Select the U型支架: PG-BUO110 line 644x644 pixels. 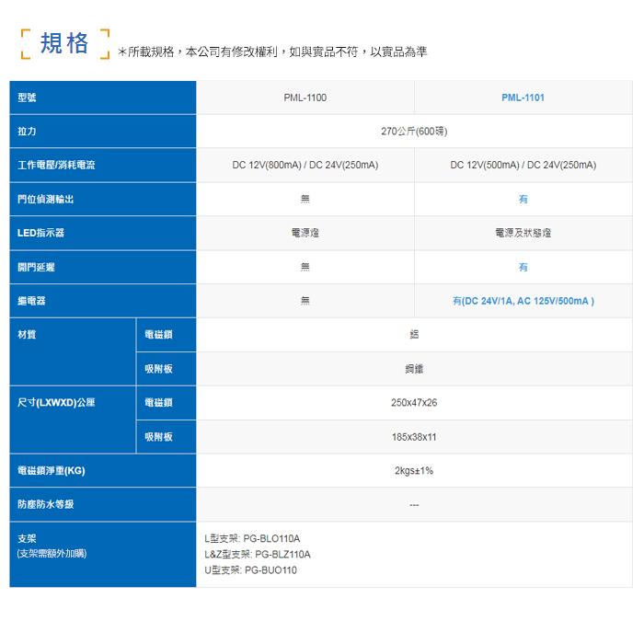tap(250, 570)
